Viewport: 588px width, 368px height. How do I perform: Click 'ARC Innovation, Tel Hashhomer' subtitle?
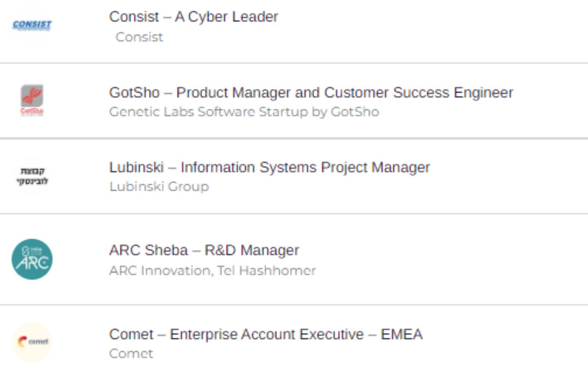[212, 270]
